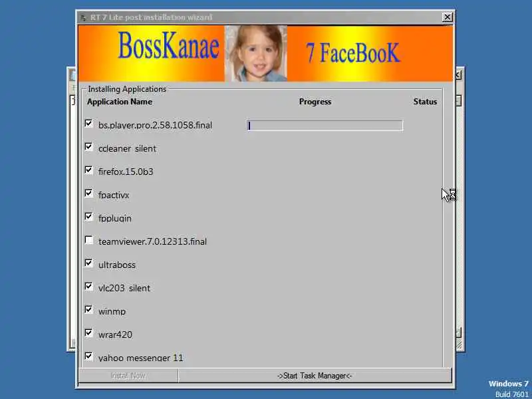Click the 7 FaceBooK banner text
Viewport: 532px width, 399px height.
(353, 53)
